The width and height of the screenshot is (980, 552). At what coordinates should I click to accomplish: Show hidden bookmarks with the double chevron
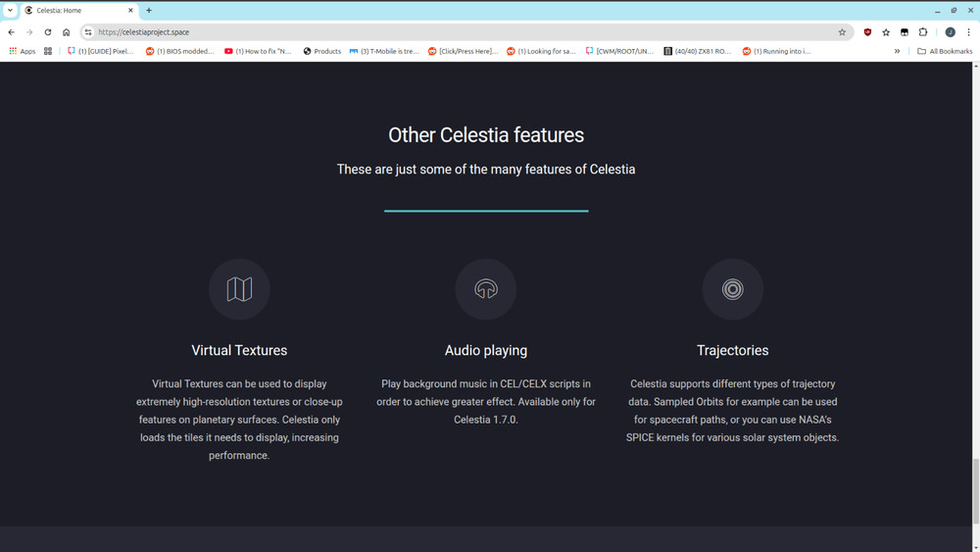click(897, 51)
